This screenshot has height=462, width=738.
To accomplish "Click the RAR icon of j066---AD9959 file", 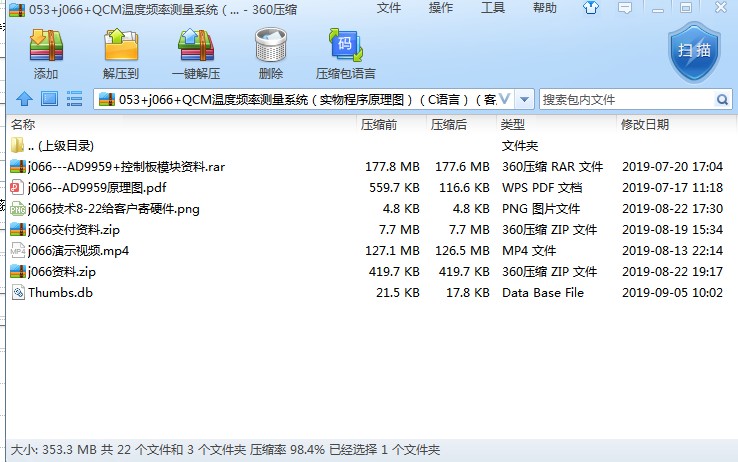I will (17, 167).
